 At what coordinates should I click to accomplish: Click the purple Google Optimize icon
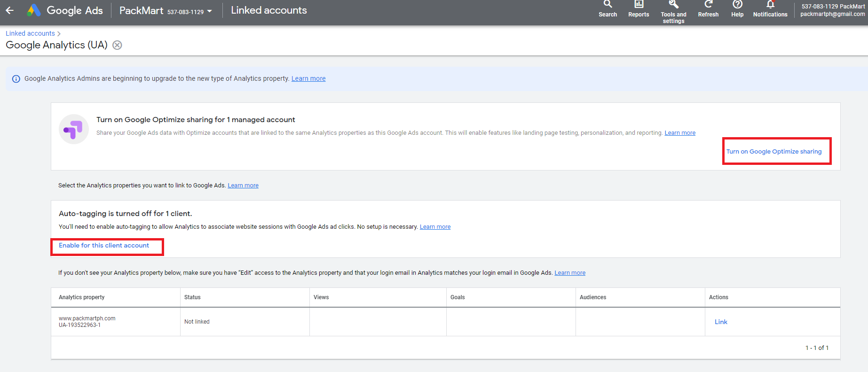[x=74, y=129]
